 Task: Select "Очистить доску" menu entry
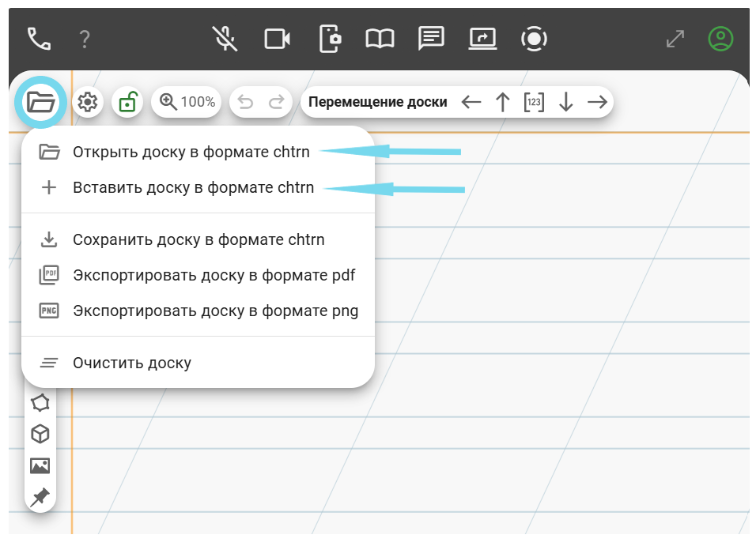pos(132,363)
